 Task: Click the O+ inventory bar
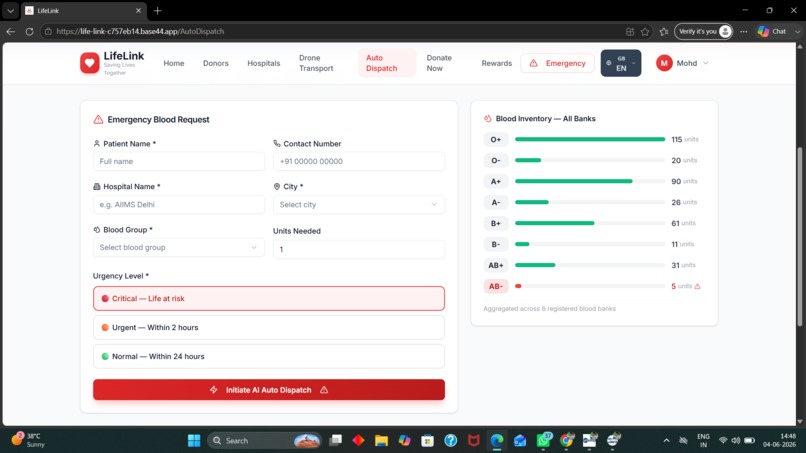[590, 139]
